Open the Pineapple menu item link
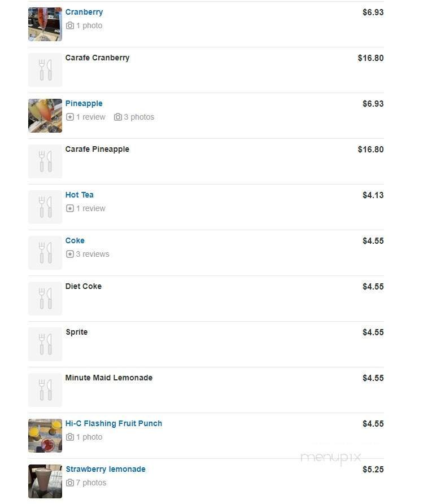The height and width of the screenshot is (504, 432). tap(84, 103)
